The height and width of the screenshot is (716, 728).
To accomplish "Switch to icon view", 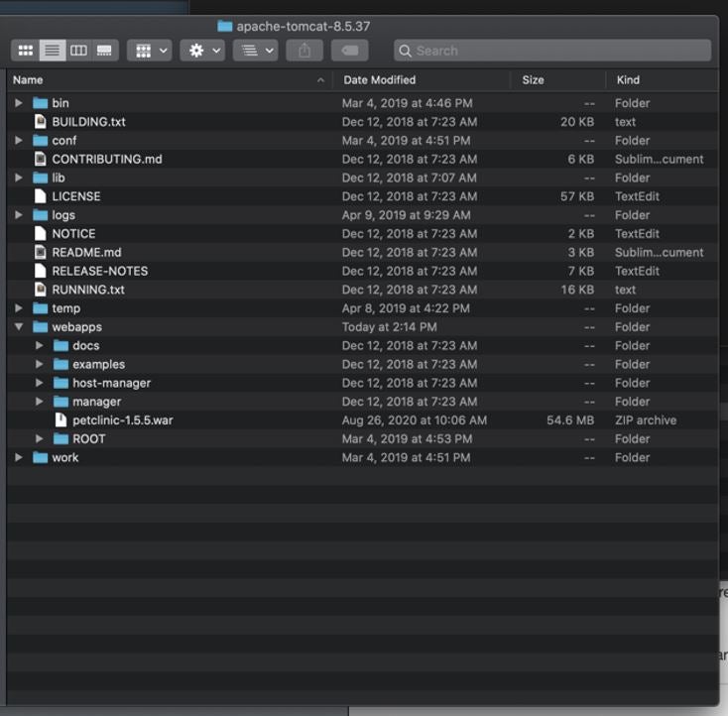I will 25,51.
